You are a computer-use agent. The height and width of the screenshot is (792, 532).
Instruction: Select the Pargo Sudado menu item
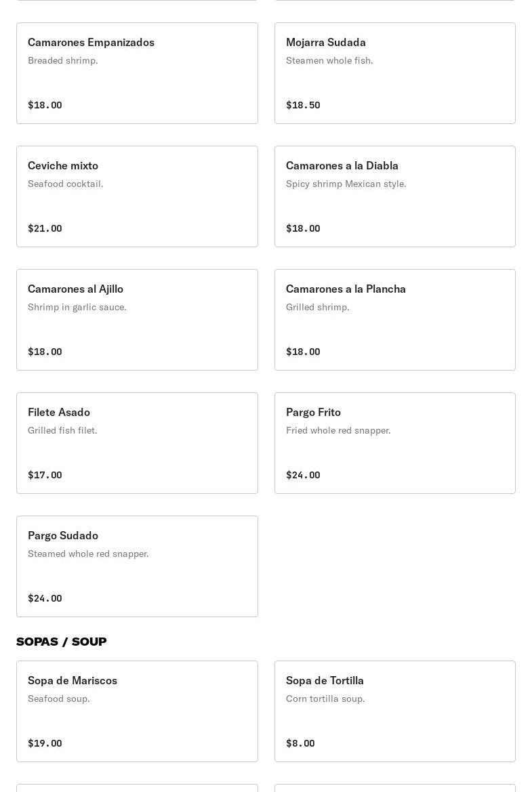tap(137, 566)
